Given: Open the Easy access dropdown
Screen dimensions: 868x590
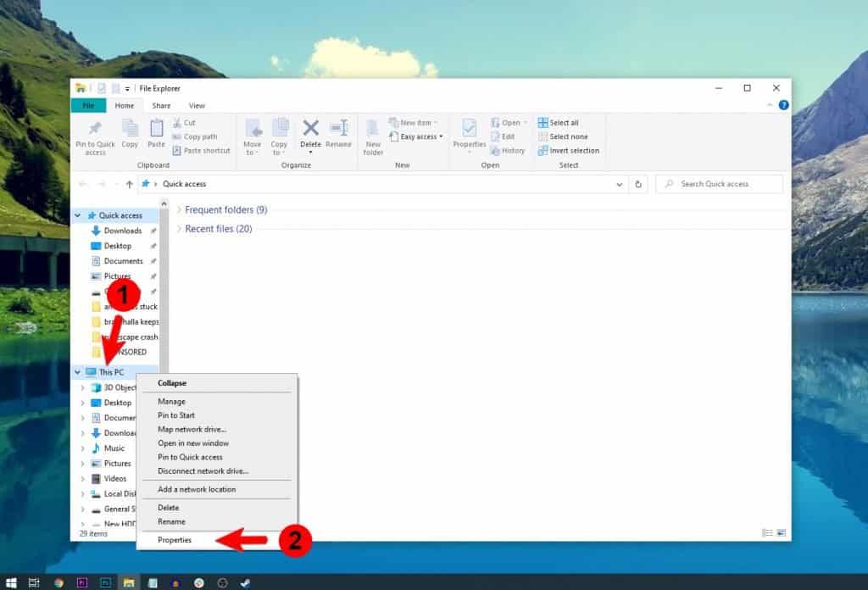Looking at the screenshot, I should pyautogui.click(x=416, y=136).
